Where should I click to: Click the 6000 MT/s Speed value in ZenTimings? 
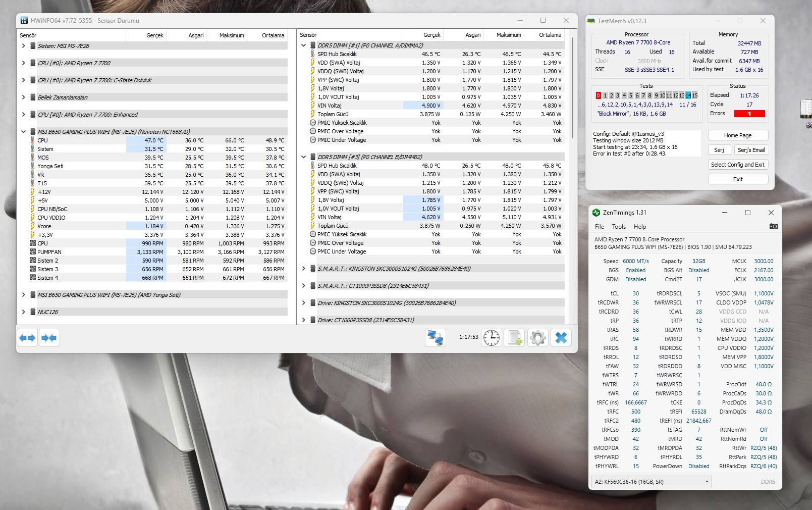pos(635,261)
